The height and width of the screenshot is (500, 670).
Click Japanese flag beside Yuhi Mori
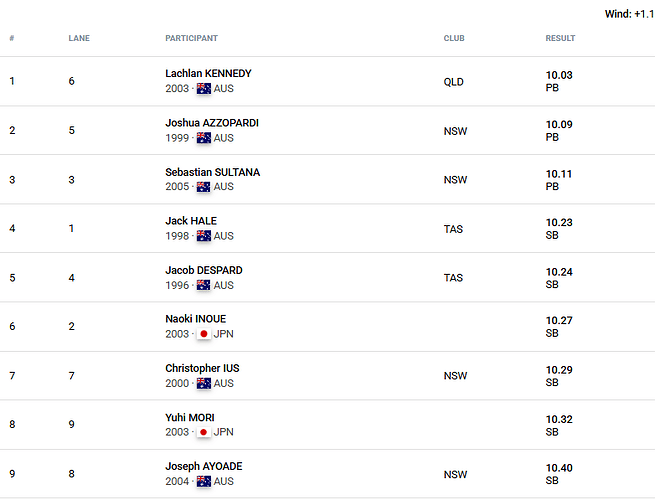point(204,432)
